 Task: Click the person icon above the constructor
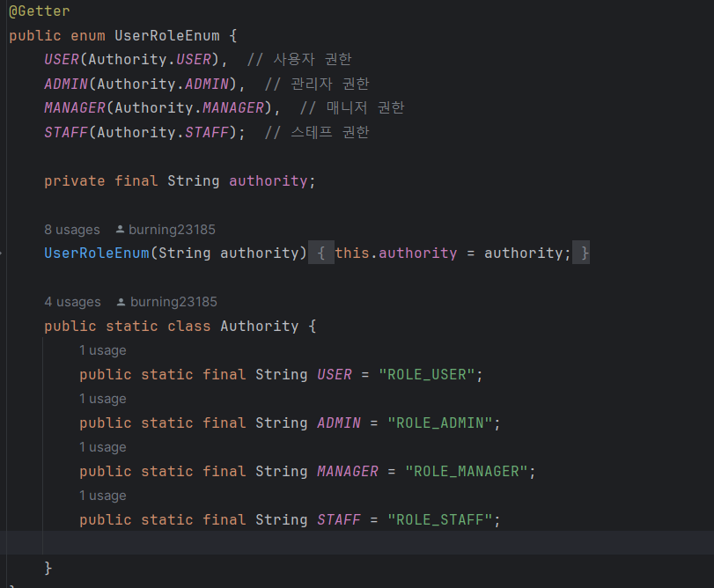[x=120, y=230]
